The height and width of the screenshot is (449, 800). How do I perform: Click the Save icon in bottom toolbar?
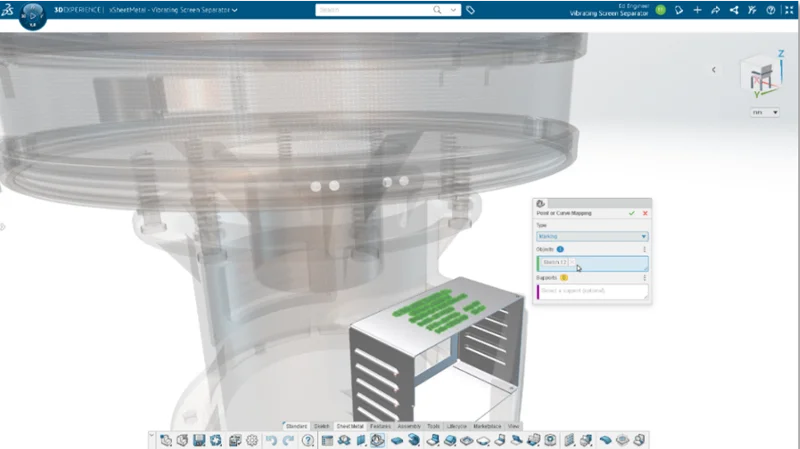[199, 440]
